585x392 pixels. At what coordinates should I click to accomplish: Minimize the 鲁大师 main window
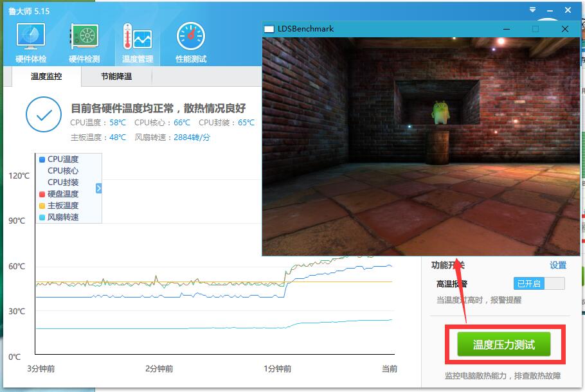pos(550,11)
